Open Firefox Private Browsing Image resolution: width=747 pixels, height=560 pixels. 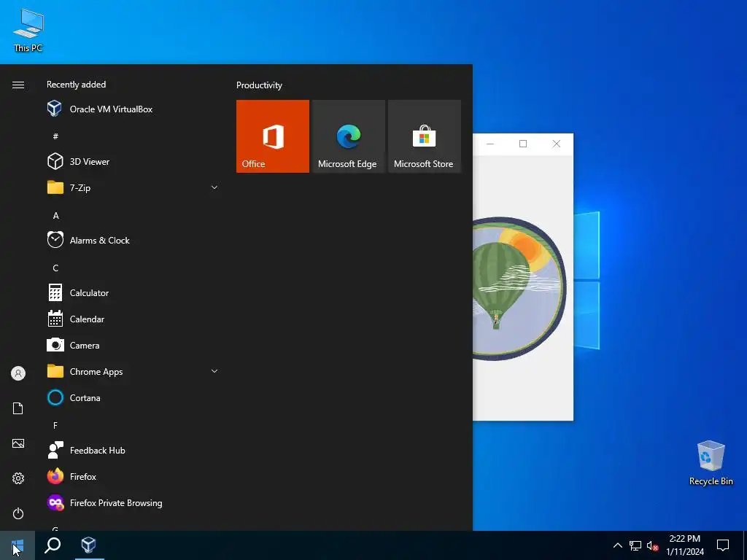click(133, 503)
